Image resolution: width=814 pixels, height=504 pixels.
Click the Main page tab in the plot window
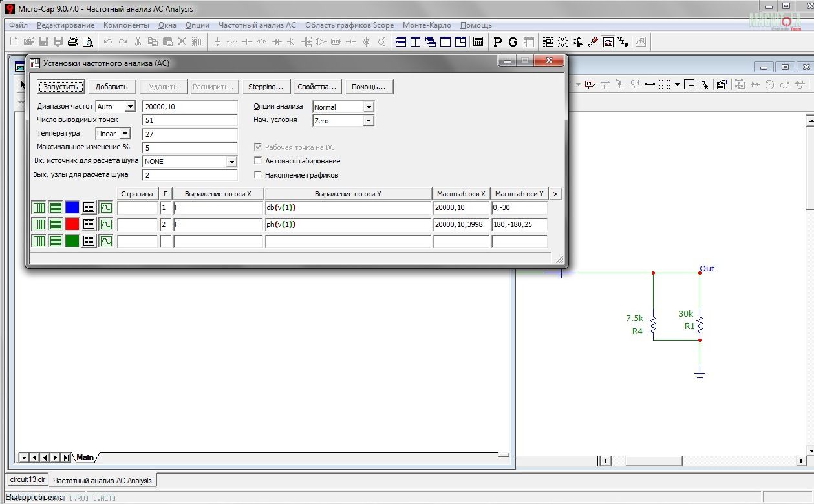point(85,457)
